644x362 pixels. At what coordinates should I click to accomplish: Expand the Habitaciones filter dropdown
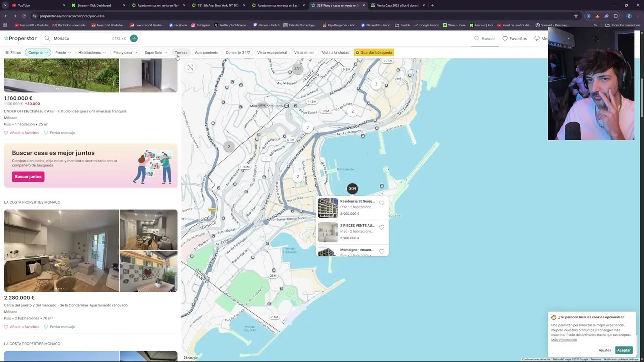click(x=92, y=52)
